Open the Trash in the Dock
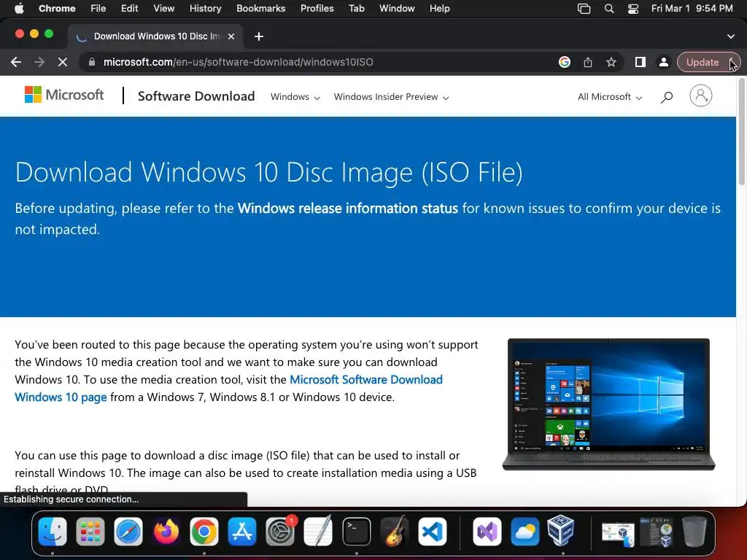The width and height of the screenshot is (747, 560). 694,531
